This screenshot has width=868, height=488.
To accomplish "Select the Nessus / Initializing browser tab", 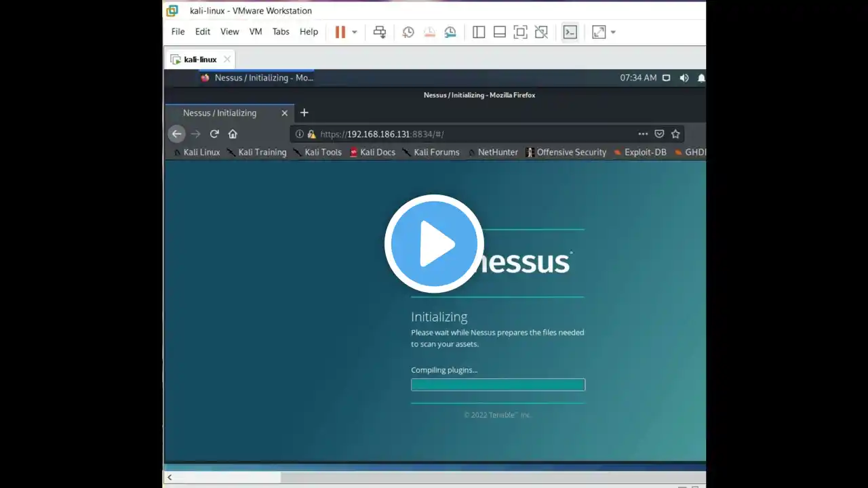I will click(230, 113).
